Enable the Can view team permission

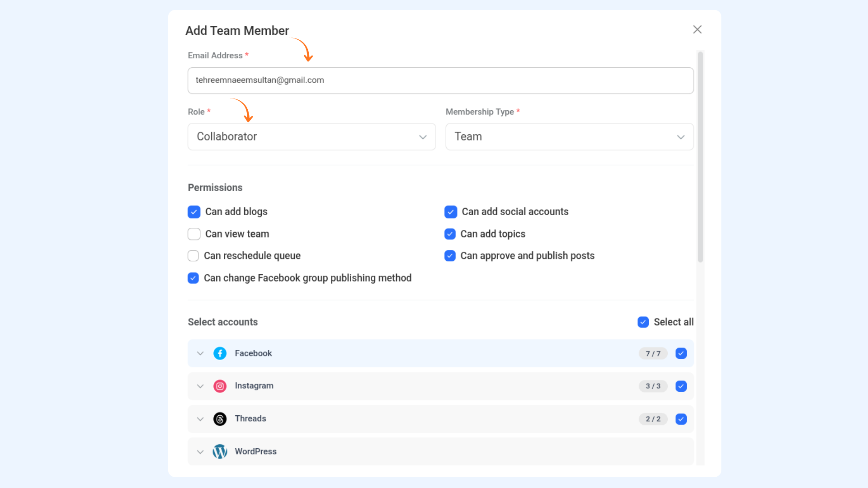[x=194, y=234]
